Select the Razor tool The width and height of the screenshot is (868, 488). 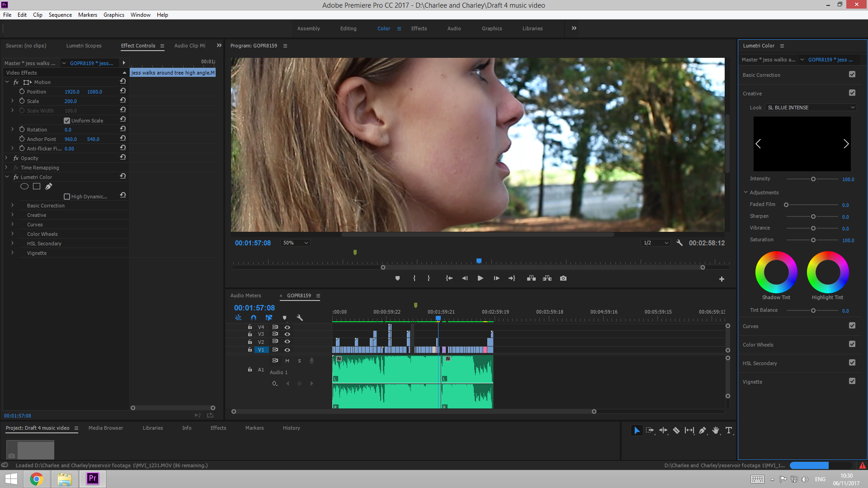point(676,431)
